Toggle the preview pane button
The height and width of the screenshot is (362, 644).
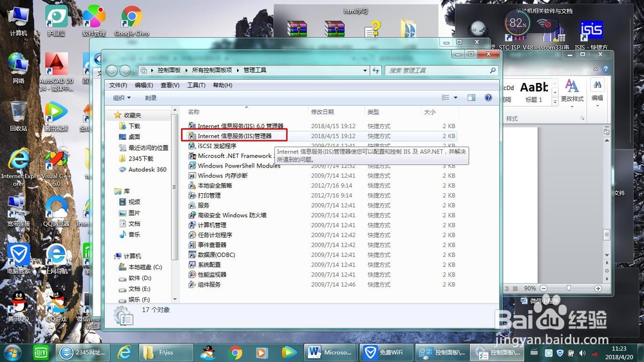point(471,97)
